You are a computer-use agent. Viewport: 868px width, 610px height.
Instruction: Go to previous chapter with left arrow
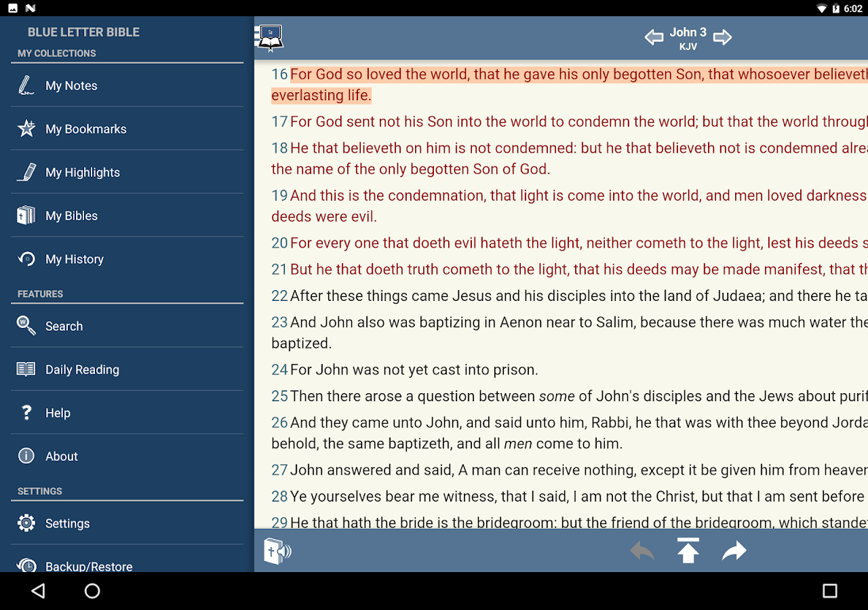(654, 37)
